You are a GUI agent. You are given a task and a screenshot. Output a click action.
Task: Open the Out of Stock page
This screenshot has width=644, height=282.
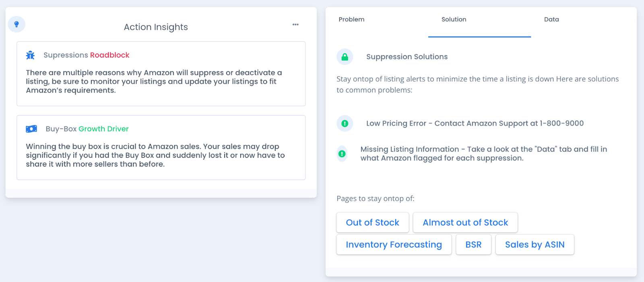[x=373, y=222]
